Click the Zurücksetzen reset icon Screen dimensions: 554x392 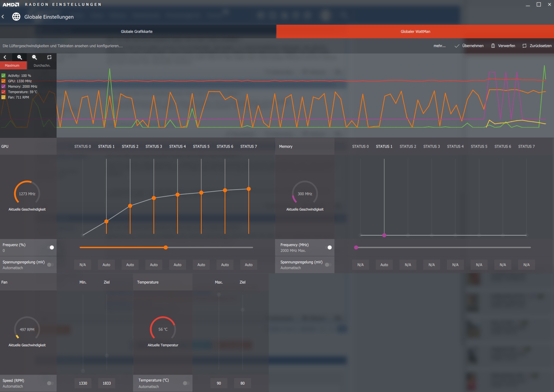525,46
